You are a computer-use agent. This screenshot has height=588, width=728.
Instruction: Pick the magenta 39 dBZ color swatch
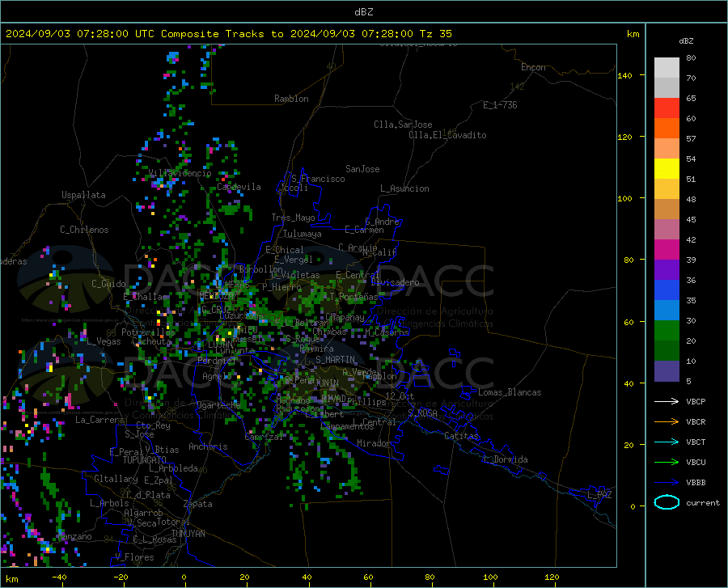pyautogui.click(x=667, y=250)
